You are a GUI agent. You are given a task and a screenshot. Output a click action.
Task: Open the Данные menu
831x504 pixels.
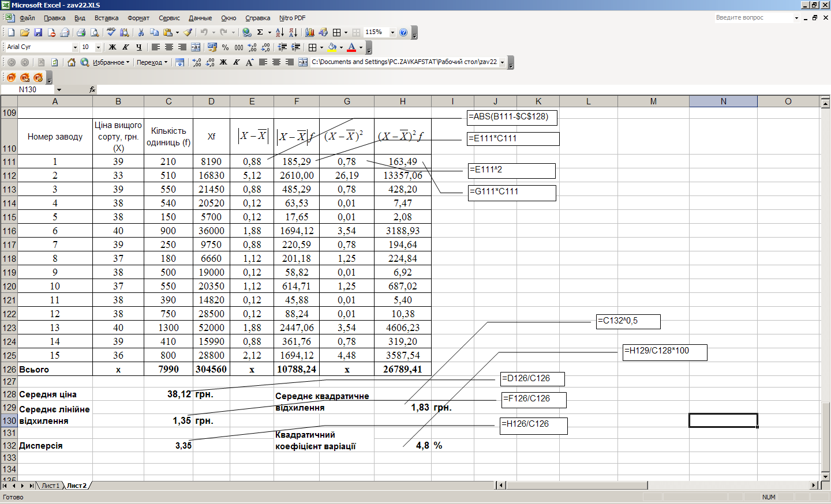click(x=200, y=18)
